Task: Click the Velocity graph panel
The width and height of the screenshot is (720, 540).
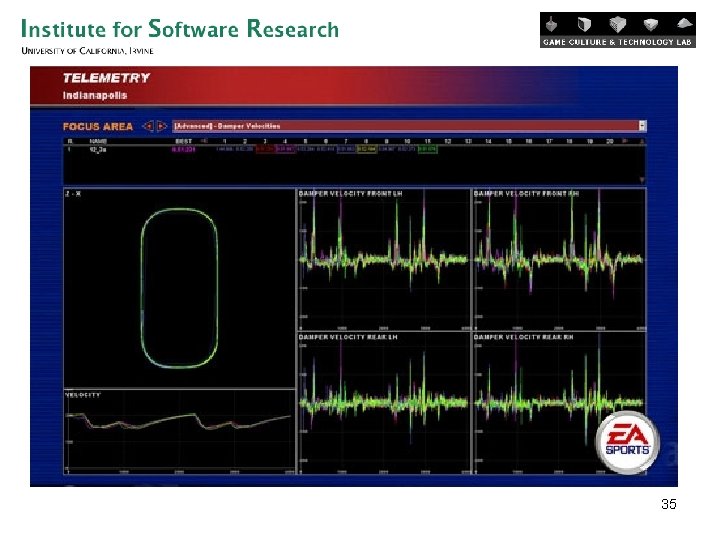Action: pyautogui.click(x=180, y=432)
